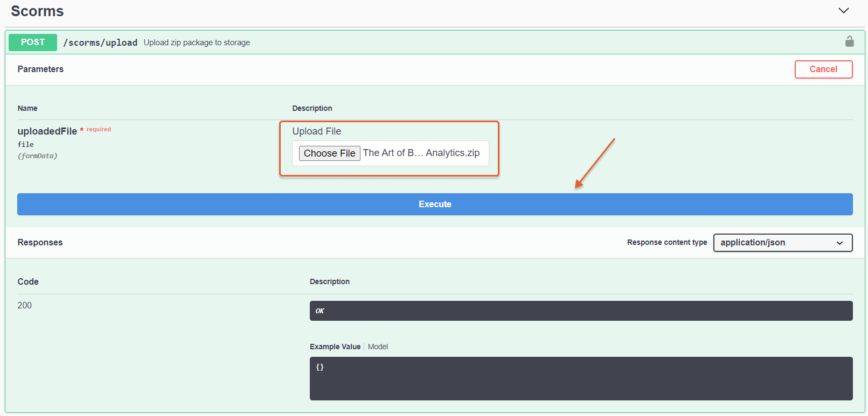Click the blue Execute button
This screenshot has height=416, width=868.
click(x=434, y=205)
